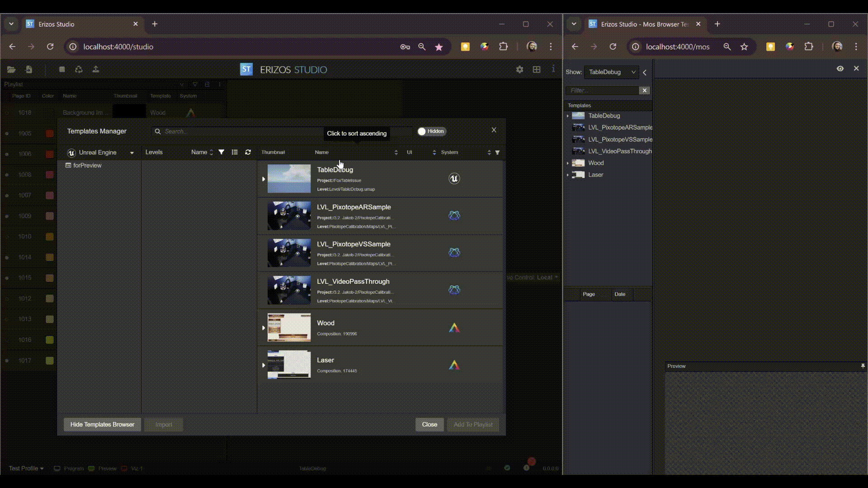Toggle status dot of playlist page 1017

(7, 361)
